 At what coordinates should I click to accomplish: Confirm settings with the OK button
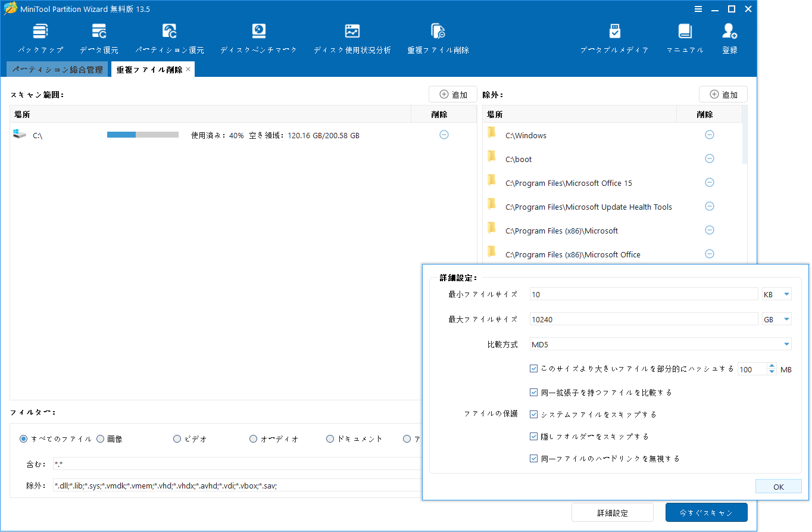778,486
